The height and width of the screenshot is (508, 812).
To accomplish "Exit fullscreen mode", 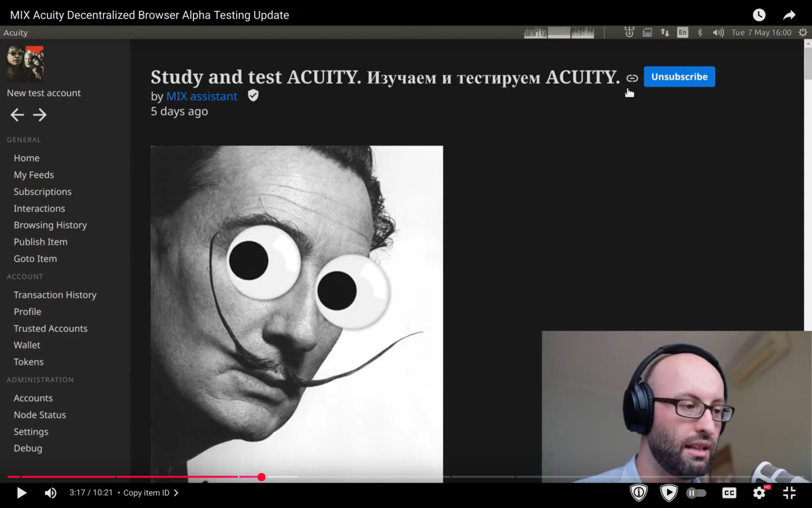I will [x=789, y=493].
